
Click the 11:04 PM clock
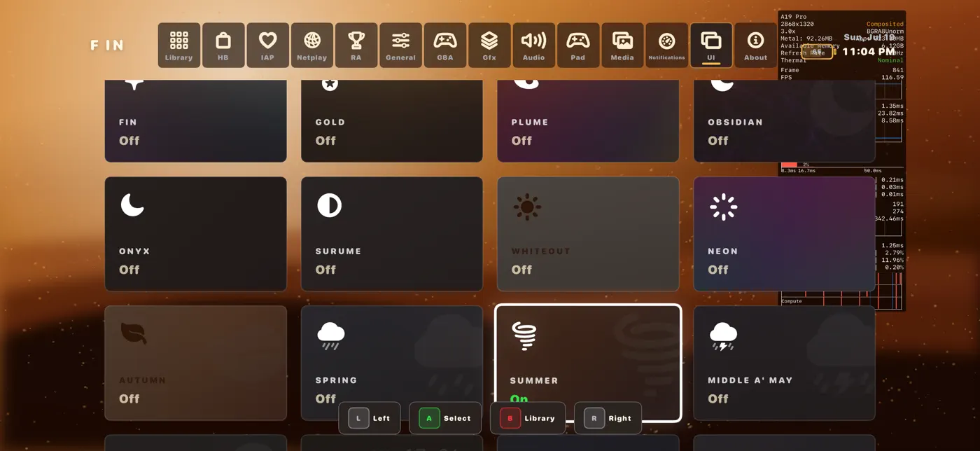869,52
